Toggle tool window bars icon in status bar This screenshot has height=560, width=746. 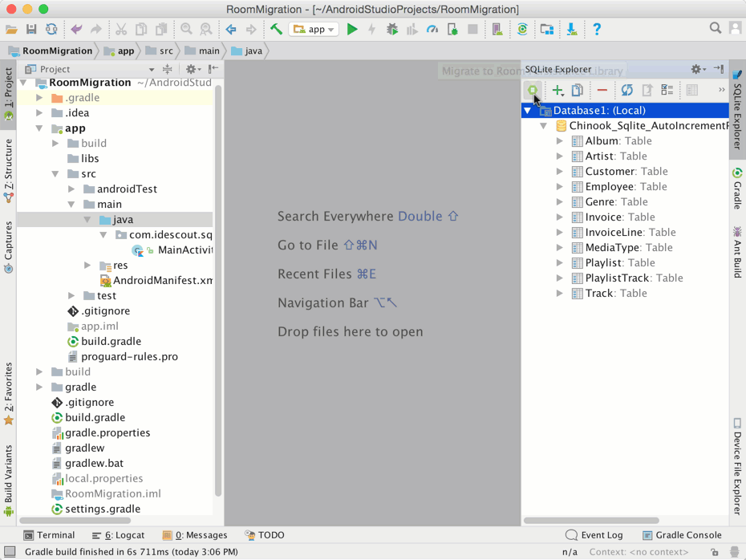[x=10, y=552]
